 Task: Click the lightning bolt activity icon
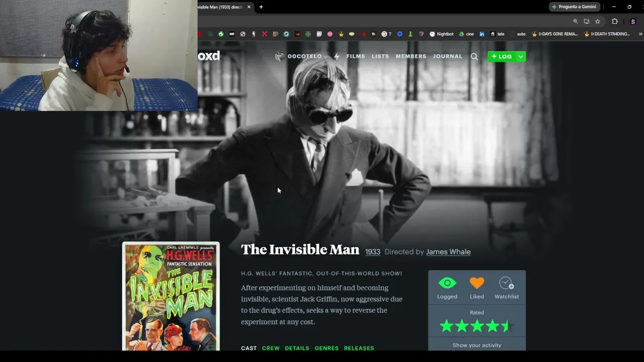click(x=337, y=56)
